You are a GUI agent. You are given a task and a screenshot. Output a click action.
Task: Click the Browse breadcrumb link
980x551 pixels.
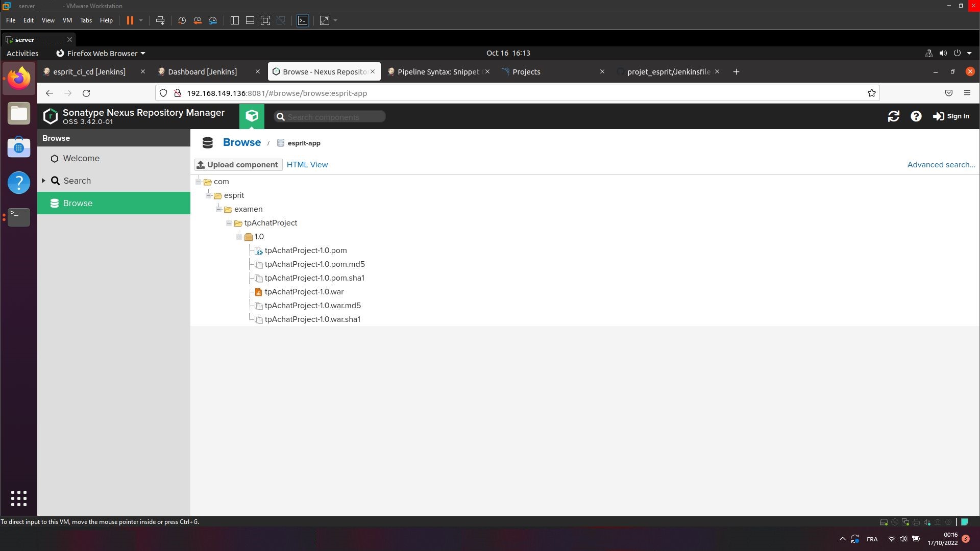pyautogui.click(x=241, y=142)
